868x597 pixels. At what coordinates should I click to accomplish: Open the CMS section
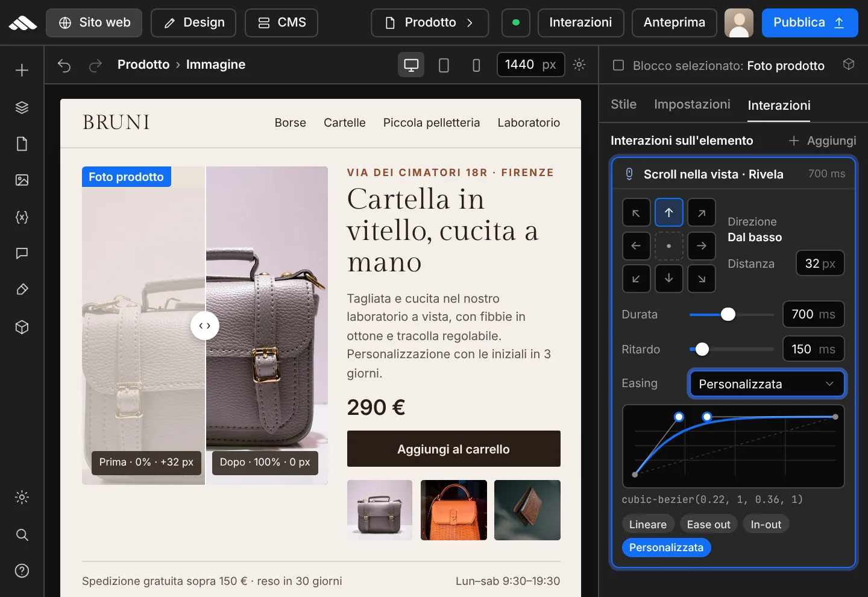281,23
